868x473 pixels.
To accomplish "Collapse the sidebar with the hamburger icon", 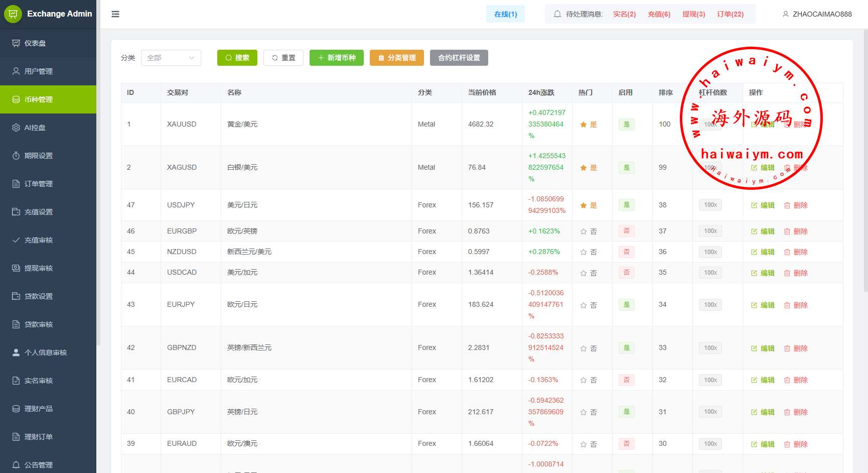I will [x=115, y=14].
